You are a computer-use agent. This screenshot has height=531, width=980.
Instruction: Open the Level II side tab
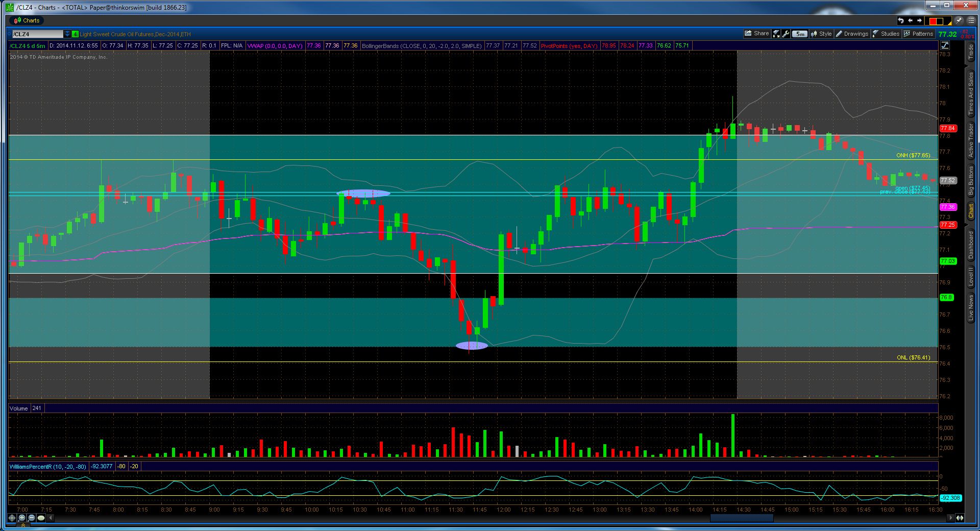(x=970, y=277)
